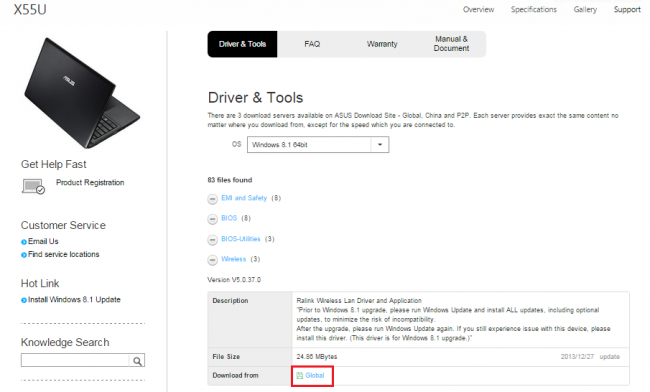The height and width of the screenshot is (392, 650).
Task: Go to Specifications in top navigation
Action: 534,10
